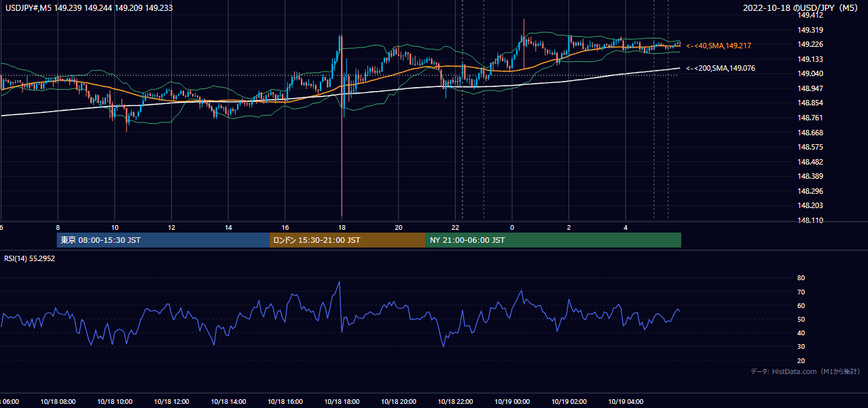
Task: Click RSI scale level 70
Action: click(801, 292)
